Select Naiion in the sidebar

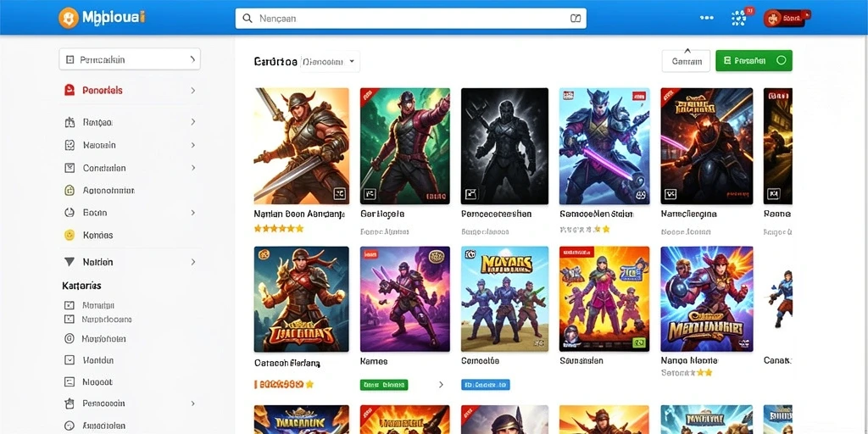[98, 262]
